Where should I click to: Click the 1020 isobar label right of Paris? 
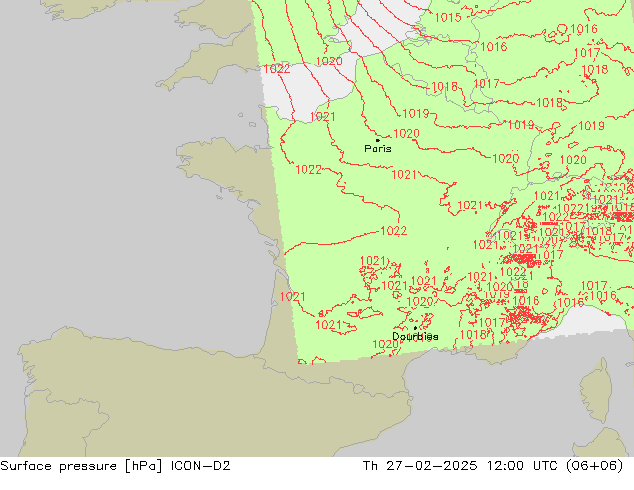(x=406, y=134)
